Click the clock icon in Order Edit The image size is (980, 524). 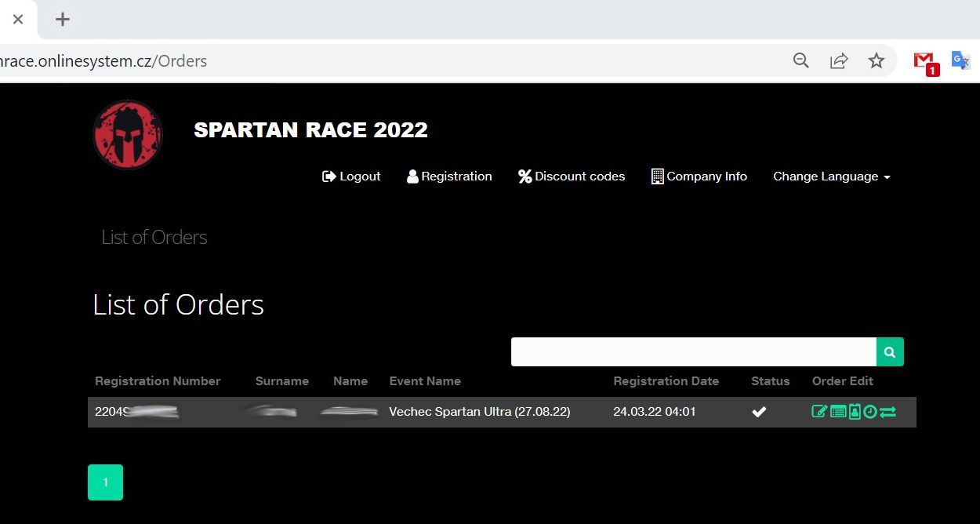click(869, 411)
